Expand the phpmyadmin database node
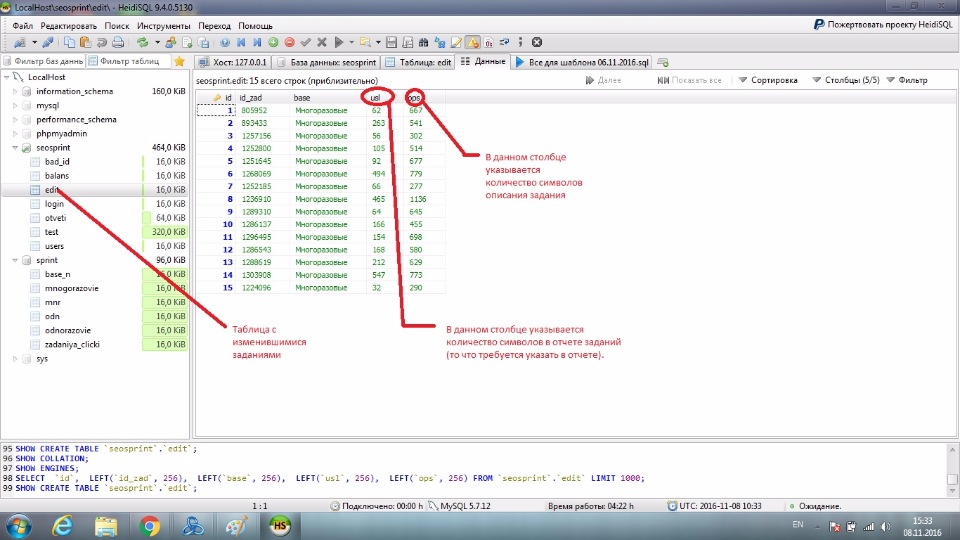960x540 pixels. point(15,133)
